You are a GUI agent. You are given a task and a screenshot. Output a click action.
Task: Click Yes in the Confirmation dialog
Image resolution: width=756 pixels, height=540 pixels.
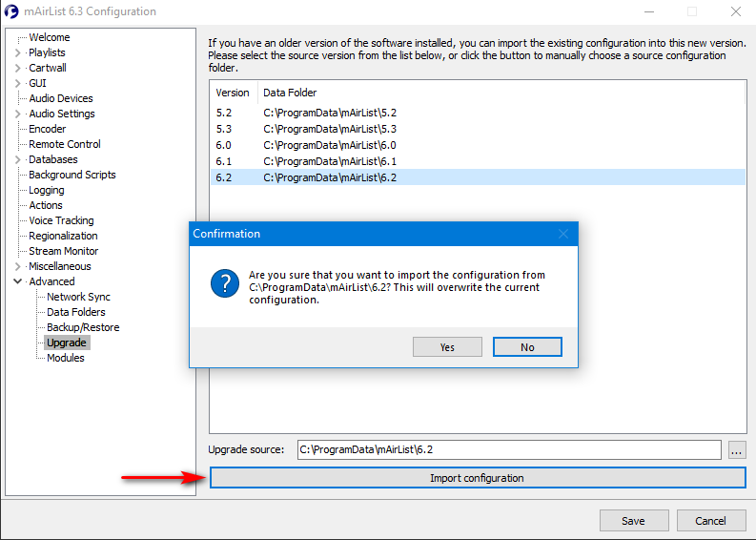point(447,347)
